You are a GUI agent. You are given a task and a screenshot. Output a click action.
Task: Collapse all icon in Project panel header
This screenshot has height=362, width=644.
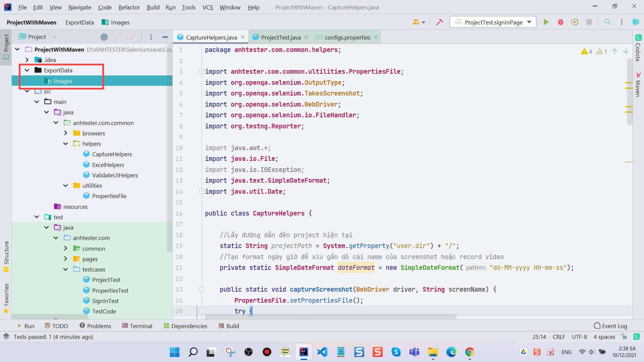pyautogui.click(x=133, y=37)
